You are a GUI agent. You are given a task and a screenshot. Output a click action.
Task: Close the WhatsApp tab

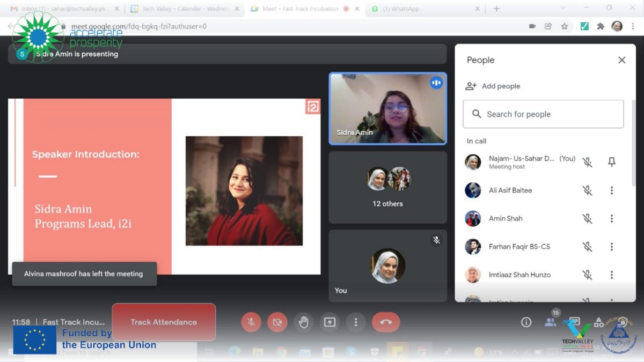[x=478, y=9]
